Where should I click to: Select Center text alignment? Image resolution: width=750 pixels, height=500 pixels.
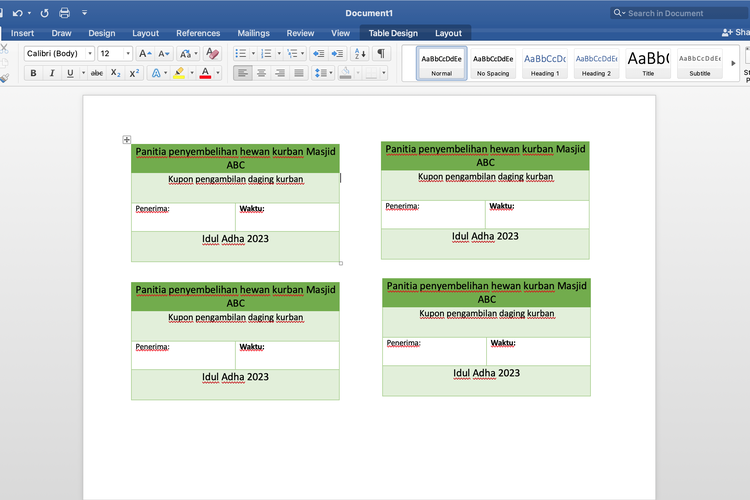point(261,73)
